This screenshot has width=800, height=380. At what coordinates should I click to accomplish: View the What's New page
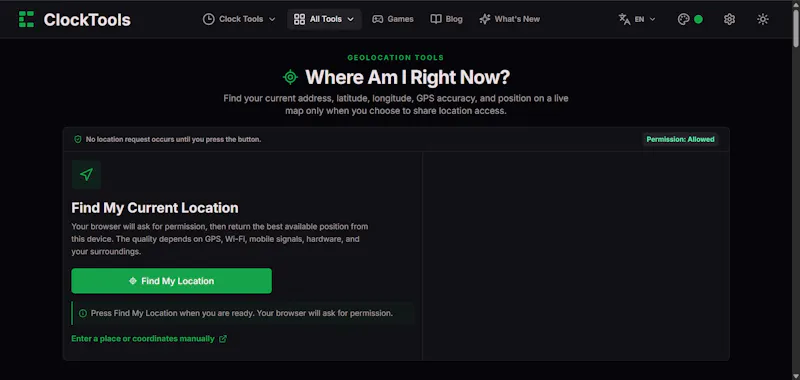coord(509,19)
